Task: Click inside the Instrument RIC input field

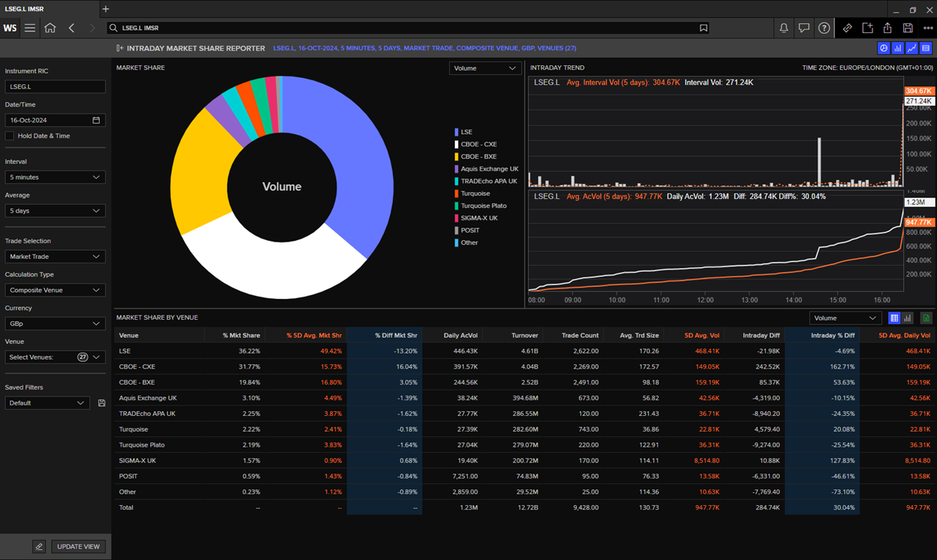Action: click(54, 86)
